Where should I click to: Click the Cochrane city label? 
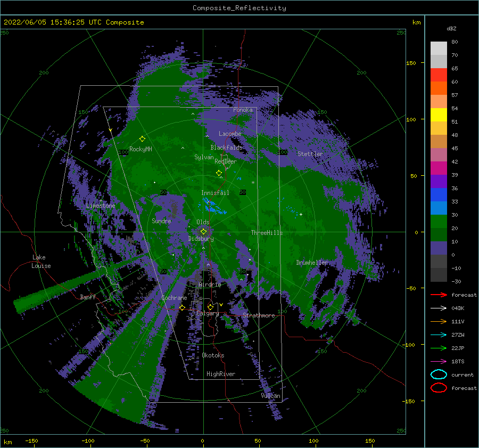174,298
